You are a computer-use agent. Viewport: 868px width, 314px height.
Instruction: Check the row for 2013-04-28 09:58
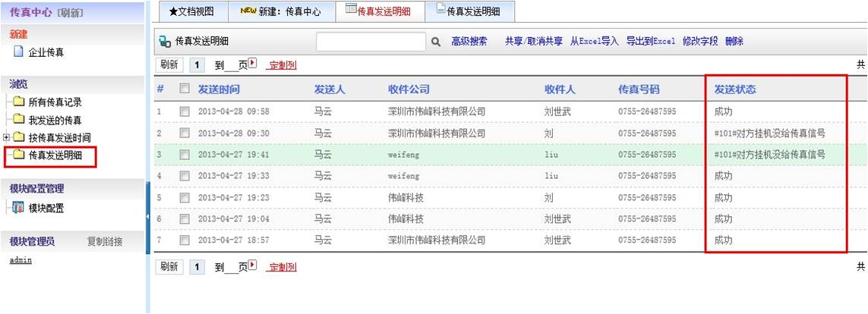pos(185,111)
